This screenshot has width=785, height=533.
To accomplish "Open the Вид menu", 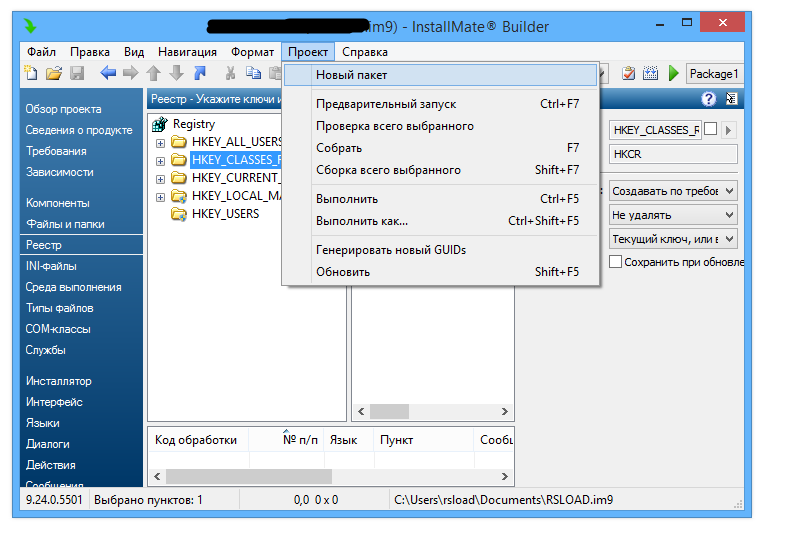I will (x=134, y=52).
